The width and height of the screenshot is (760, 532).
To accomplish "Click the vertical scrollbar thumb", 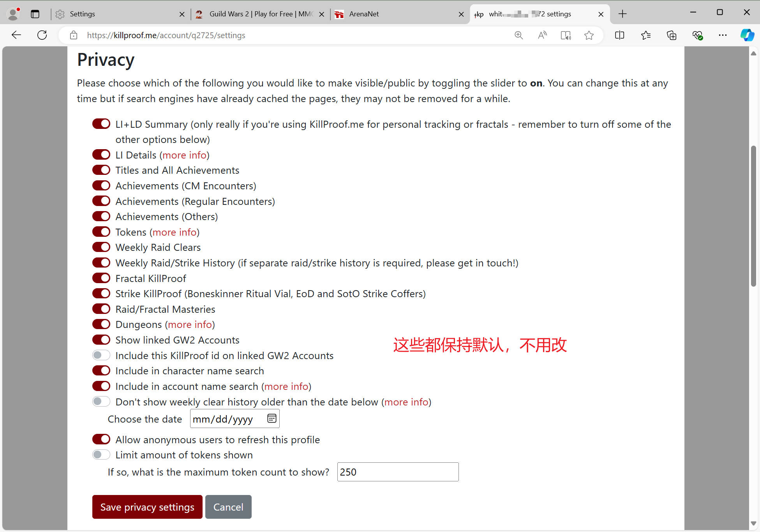I will (753, 216).
